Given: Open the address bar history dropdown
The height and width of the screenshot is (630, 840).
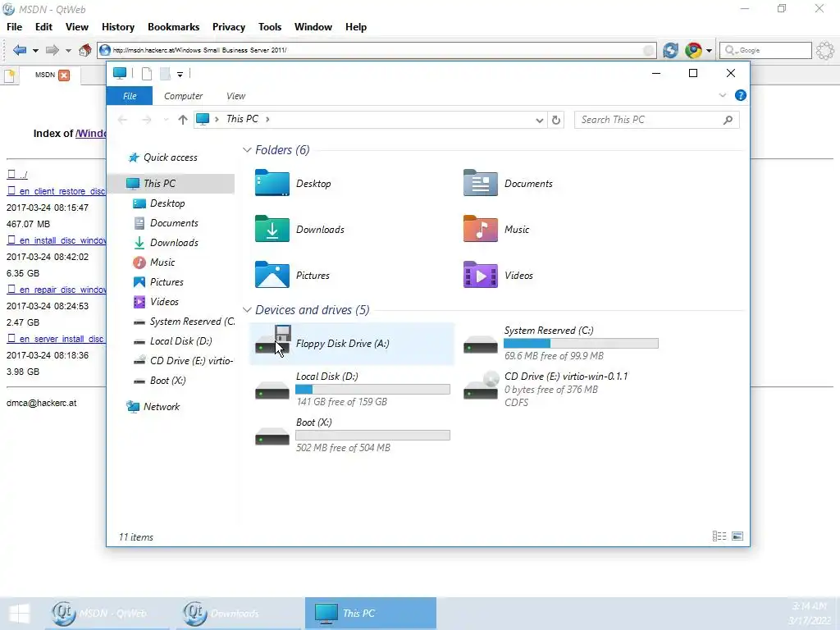Looking at the screenshot, I should point(540,120).
